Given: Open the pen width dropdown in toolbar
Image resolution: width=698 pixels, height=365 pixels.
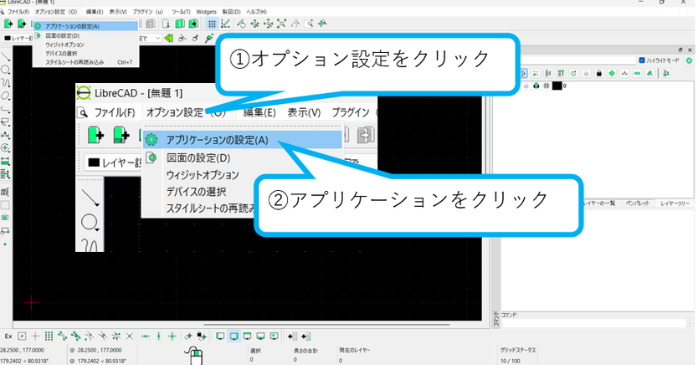Looking at the screenshot, I should point(150,38).
